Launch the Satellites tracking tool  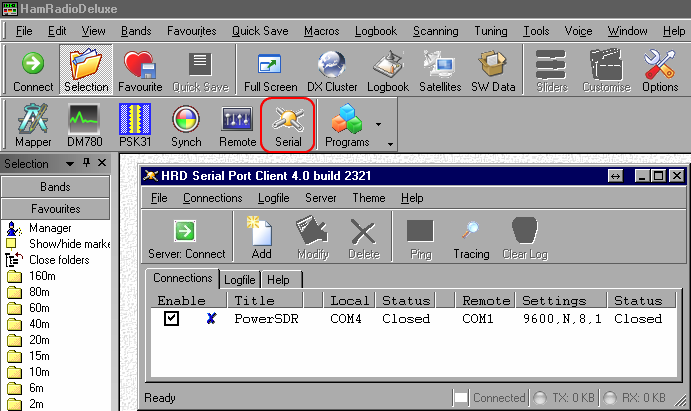pos(440,72)
